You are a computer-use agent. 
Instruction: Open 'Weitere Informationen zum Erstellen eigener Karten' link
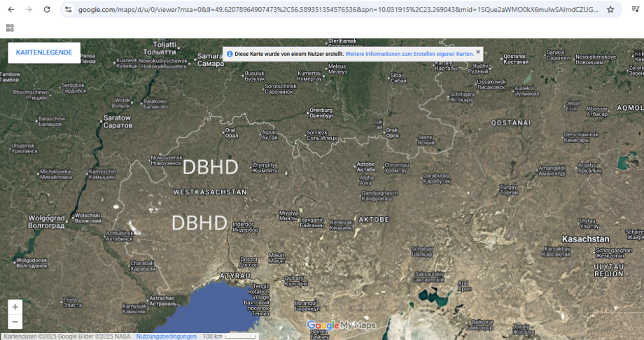pyautogui.click(x=409, y=53)
